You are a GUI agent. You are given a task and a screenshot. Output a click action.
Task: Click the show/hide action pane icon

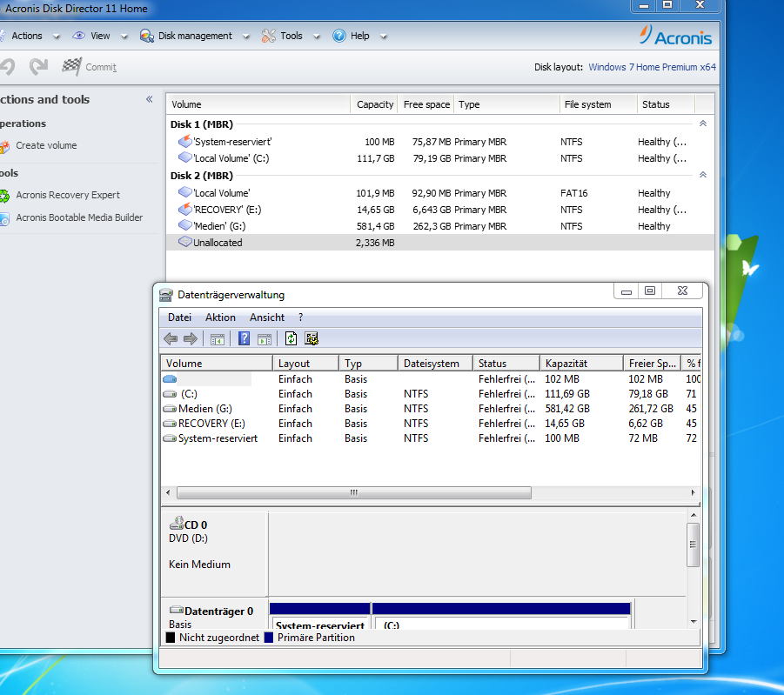pyautogui.click(x=265, y=339)
